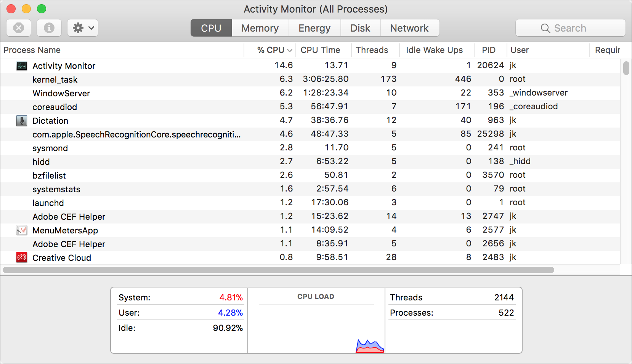Select Adobe CEF Helper with PID 2656
632x364 pixels.
coord(310,244)
